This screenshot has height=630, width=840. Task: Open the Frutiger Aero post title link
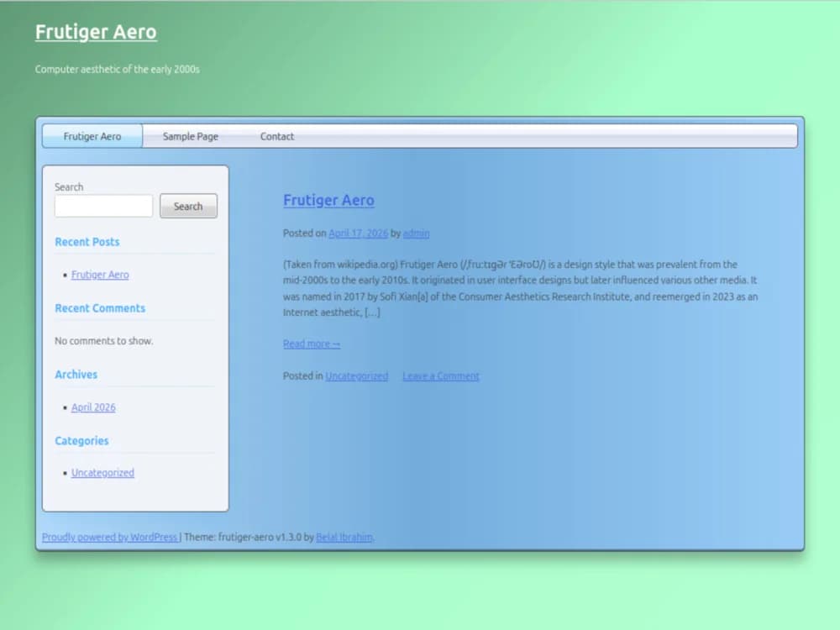pyautogui.click(x=328, y=200)
